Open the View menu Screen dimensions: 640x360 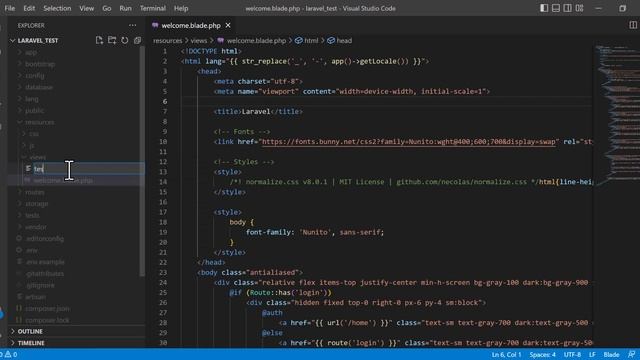[x=87, y=8]
